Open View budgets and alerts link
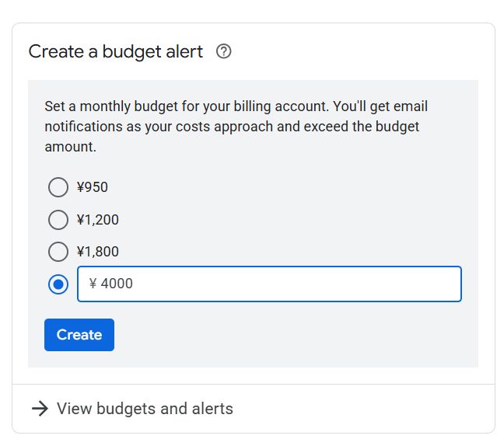 click(145, 409)
